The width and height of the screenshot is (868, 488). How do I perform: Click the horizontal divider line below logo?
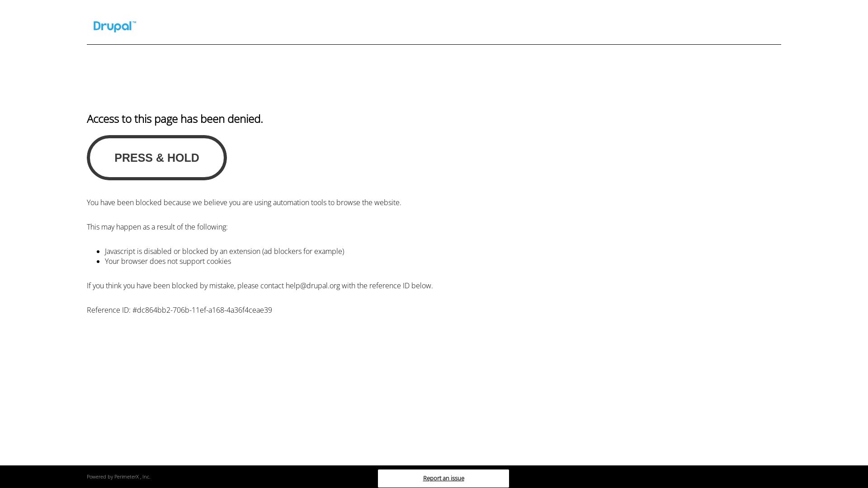434,44
